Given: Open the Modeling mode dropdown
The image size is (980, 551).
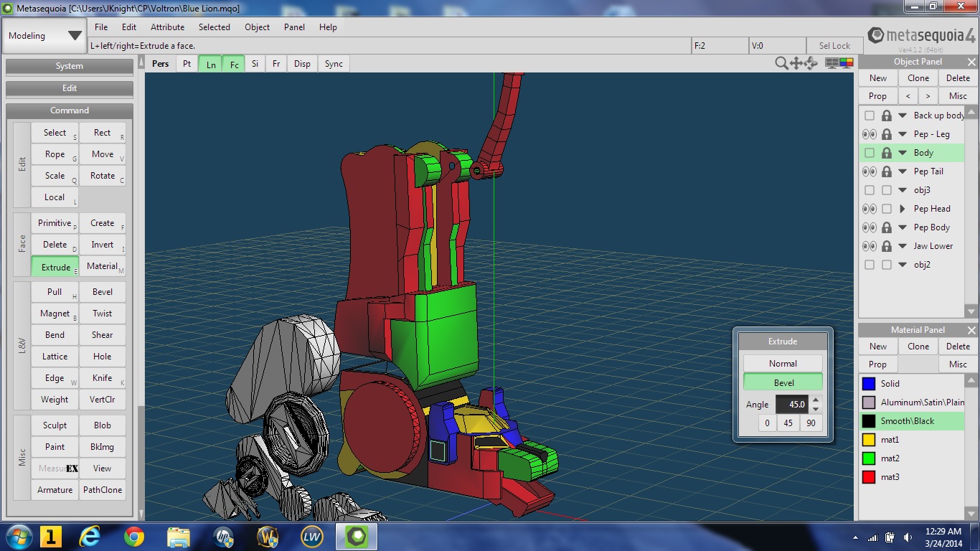Looking at the screenshot, I should (x=44, y=36).
